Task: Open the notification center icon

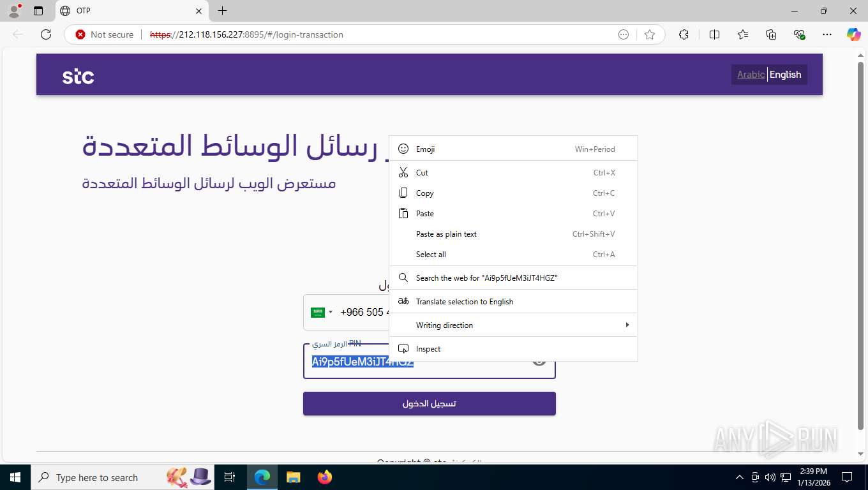Action: coord(847,477)
